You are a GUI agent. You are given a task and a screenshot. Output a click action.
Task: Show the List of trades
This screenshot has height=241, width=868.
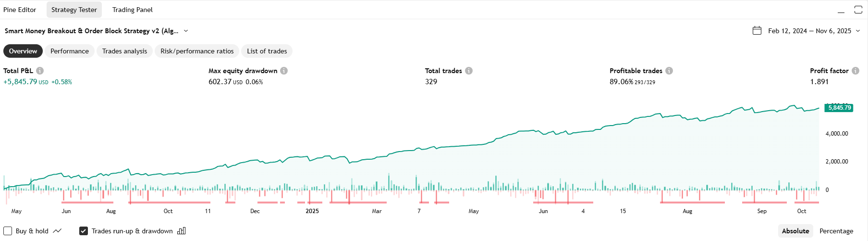point(267,51)
